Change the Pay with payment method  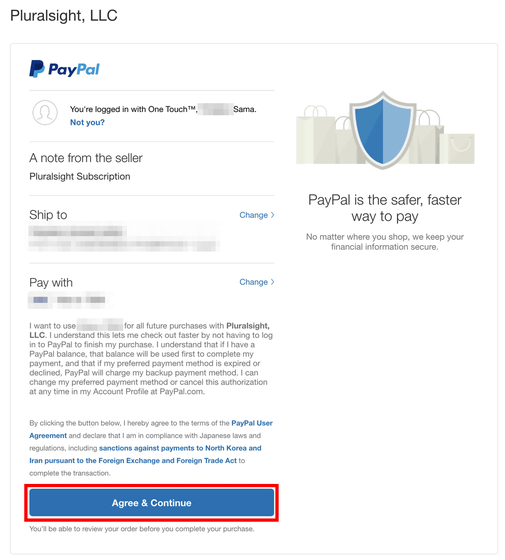[254, 282]
